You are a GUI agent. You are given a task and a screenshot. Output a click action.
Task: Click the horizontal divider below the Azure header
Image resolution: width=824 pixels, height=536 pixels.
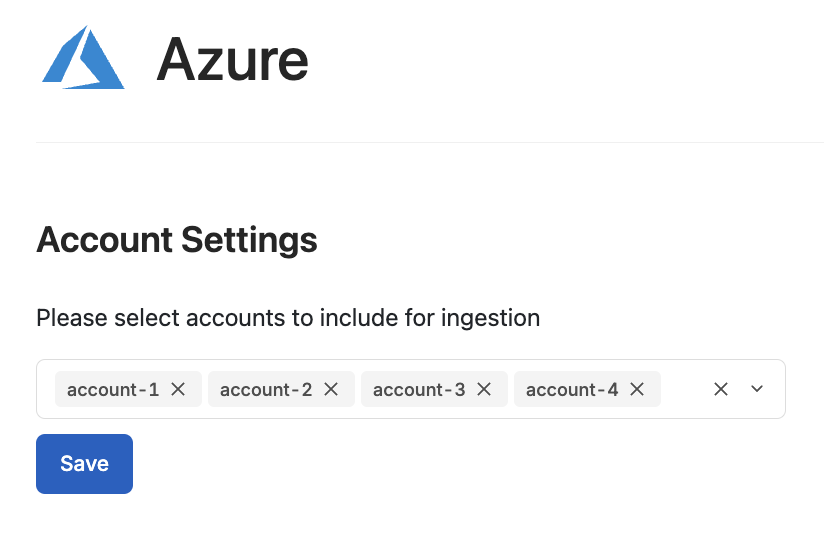(x=430, y=142)
